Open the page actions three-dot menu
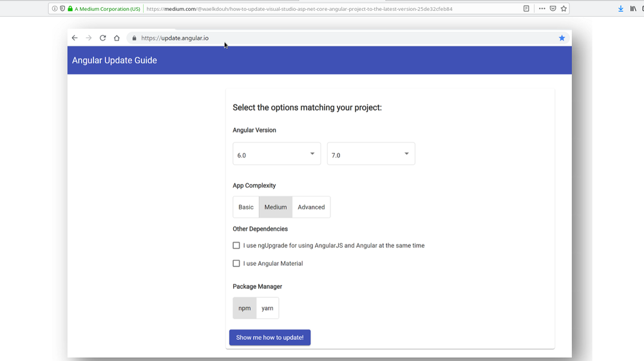The image size is (644, 361). click(542, 9)
